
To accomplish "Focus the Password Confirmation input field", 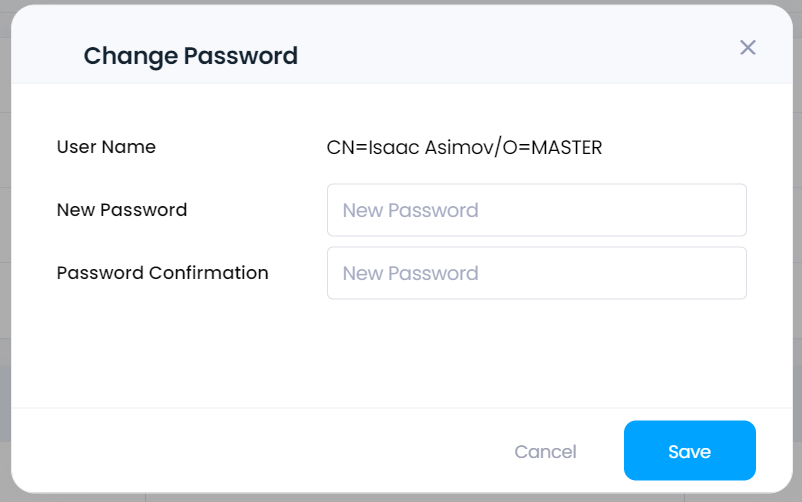I will coord(537,273).
